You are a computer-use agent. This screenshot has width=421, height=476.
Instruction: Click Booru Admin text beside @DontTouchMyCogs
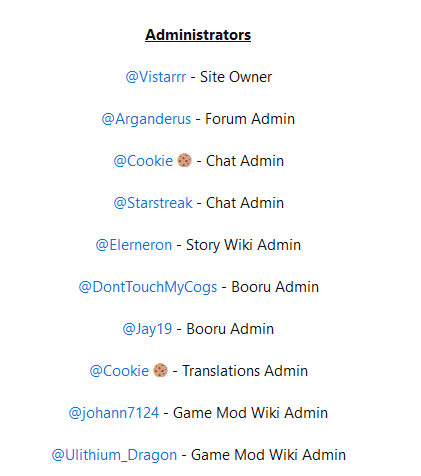click(275, 287)
